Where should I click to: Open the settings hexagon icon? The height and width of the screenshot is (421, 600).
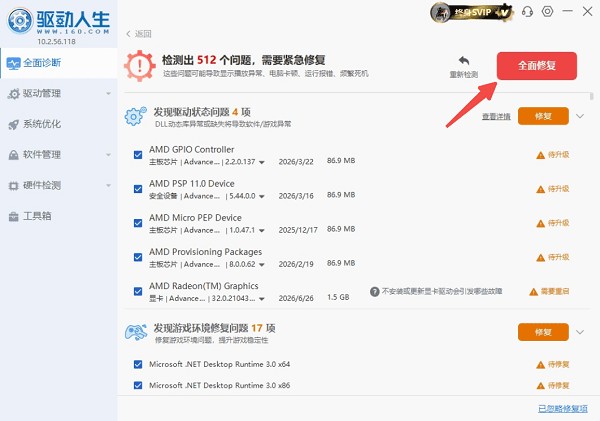pos(548,11)
